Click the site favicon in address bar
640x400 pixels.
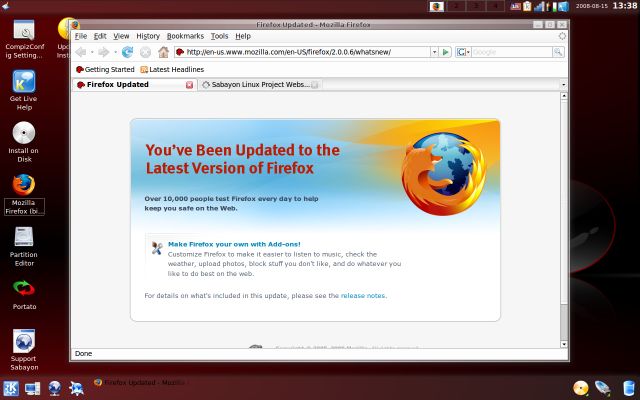(x=180, y=52)
